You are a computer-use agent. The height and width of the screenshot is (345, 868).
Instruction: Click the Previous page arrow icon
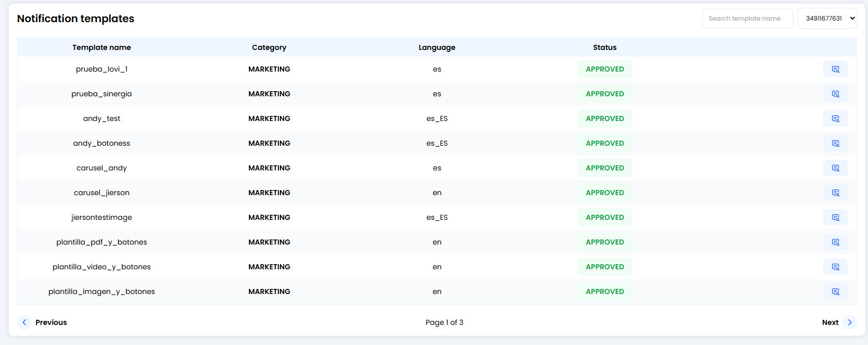24,322
